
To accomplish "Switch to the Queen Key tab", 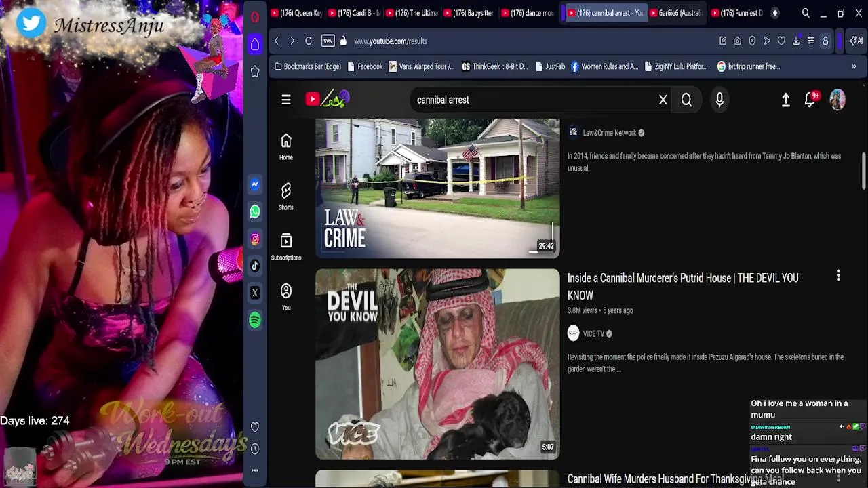I will point(297,13).
